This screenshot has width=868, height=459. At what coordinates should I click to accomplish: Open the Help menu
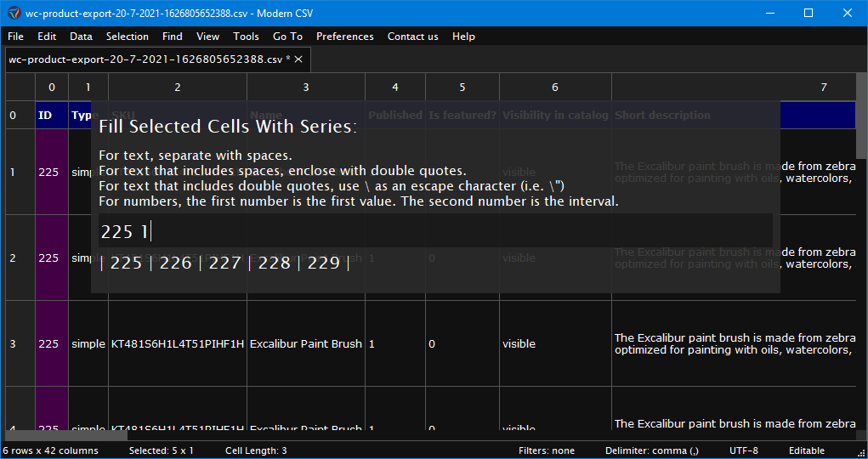pos(463,37)
